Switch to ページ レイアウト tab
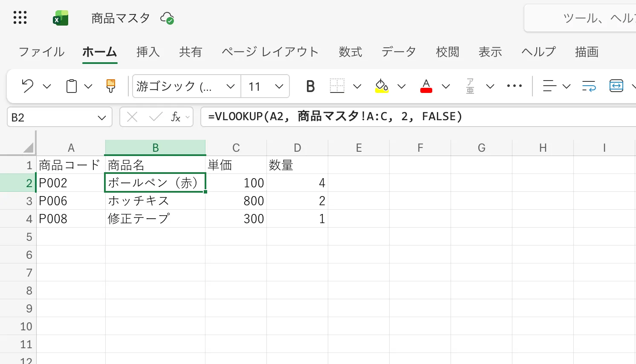The width and height of the screenshot is (636, 364). 270,52
